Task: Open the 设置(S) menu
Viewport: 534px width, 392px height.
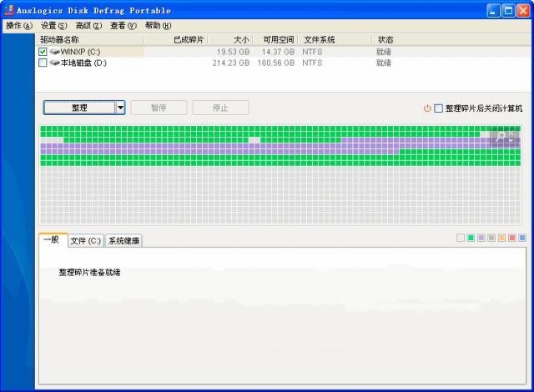Action: pos(53,26)
